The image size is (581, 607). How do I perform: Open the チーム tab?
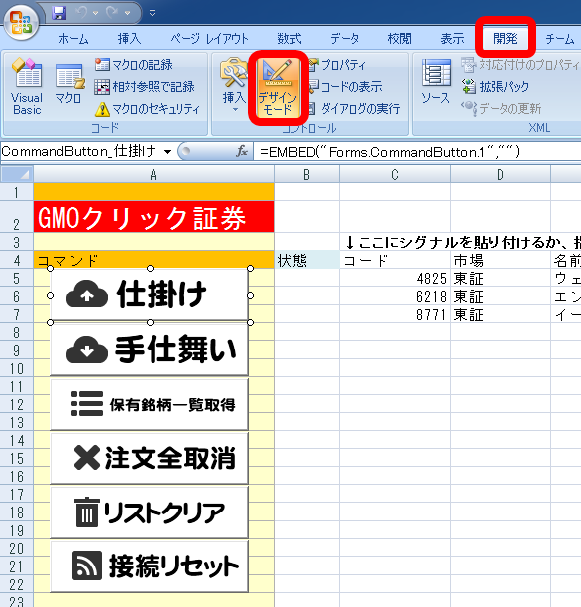click(x=560, y=39)
